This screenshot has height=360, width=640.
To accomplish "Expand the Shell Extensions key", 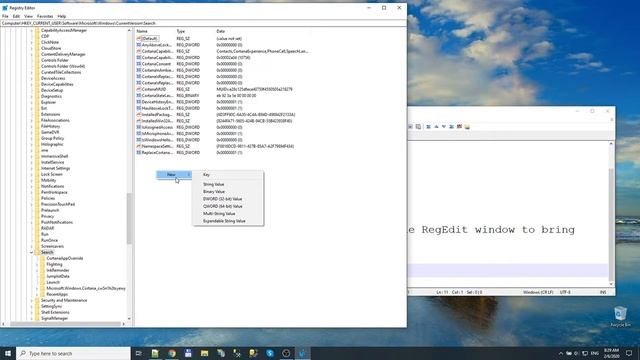I will pos(31,312).
